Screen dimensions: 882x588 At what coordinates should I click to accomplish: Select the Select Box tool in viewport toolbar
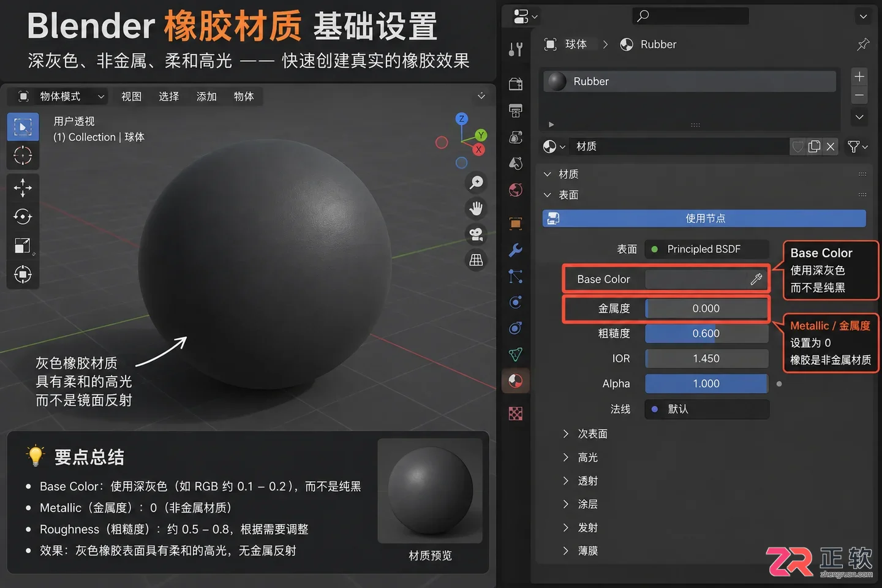23,127
